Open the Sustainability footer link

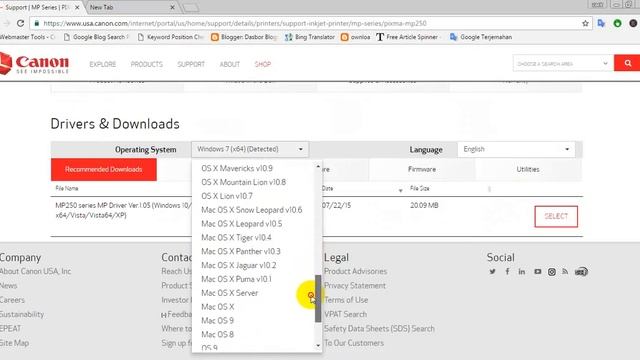(22, 314)
